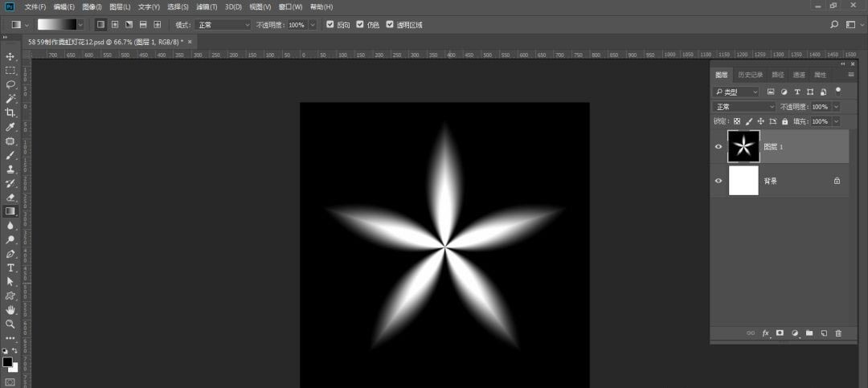Viewport: 868px width, 388px height.
Task: Open the layer opacity dropdown arrow
Action: 836,107
